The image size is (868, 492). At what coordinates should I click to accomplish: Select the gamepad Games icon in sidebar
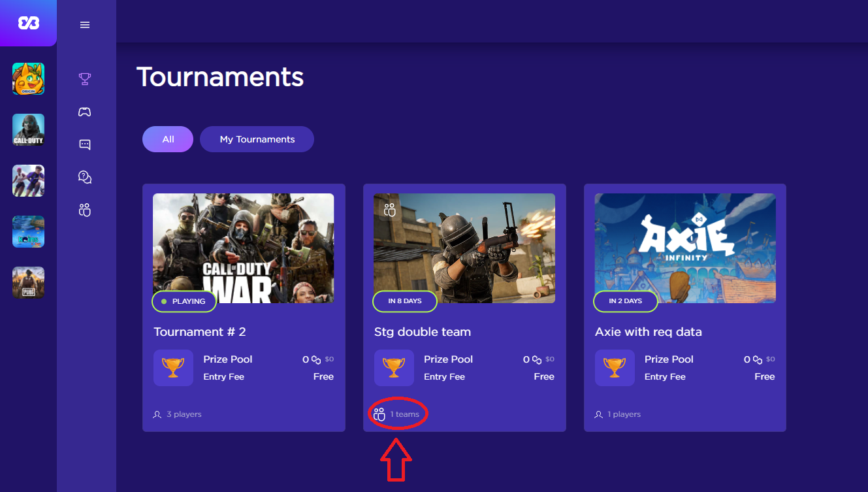[x=85, y=111]
